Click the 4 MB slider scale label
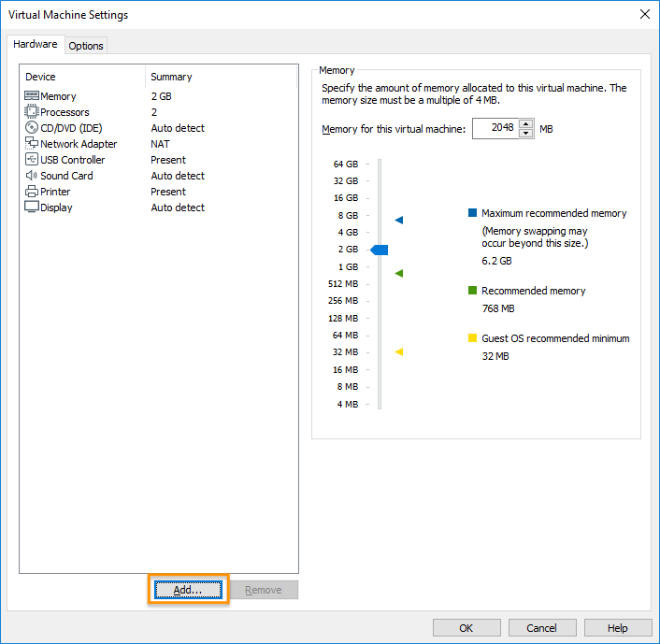Image resolution: width=660 pixels, height=644 pixels. 347,404
